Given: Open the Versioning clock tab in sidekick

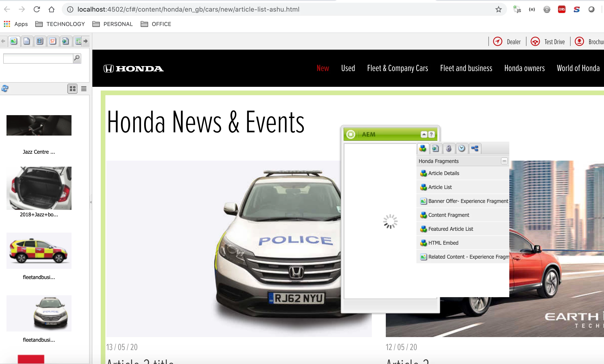Looking at the screenshot, I should pyautogui.click(x=461, y=149).
